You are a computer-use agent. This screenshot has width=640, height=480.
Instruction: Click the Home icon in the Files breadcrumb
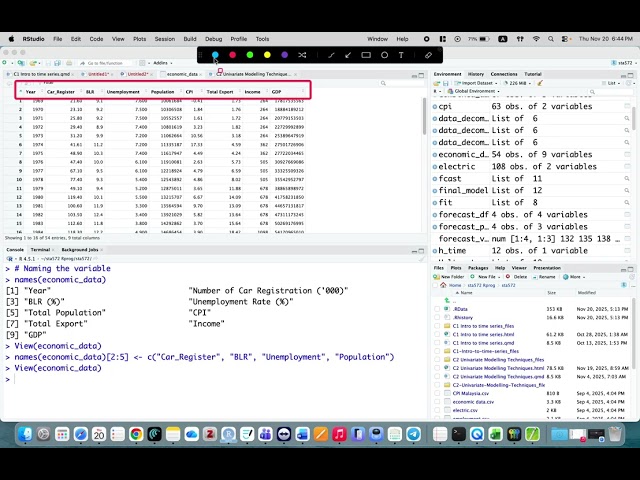coord(443,285)
